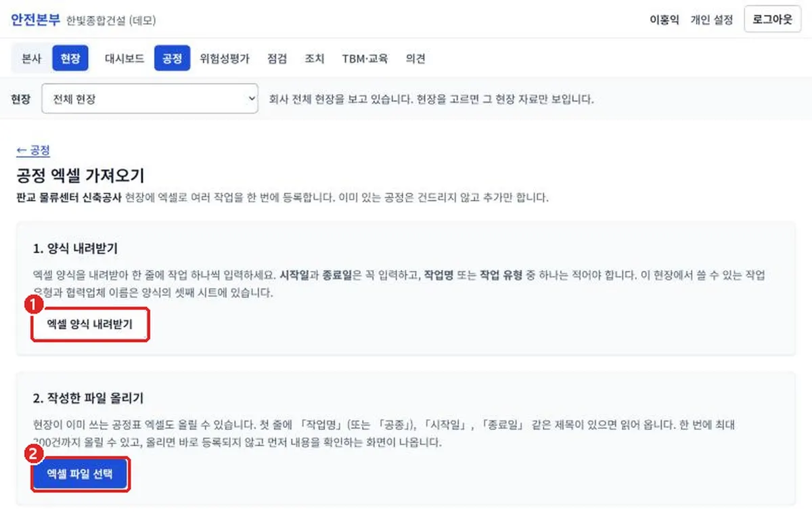812x518 pixels.
Task: Open the 조치 menu item
Action: pyautogui.click(x=314, y=59)
